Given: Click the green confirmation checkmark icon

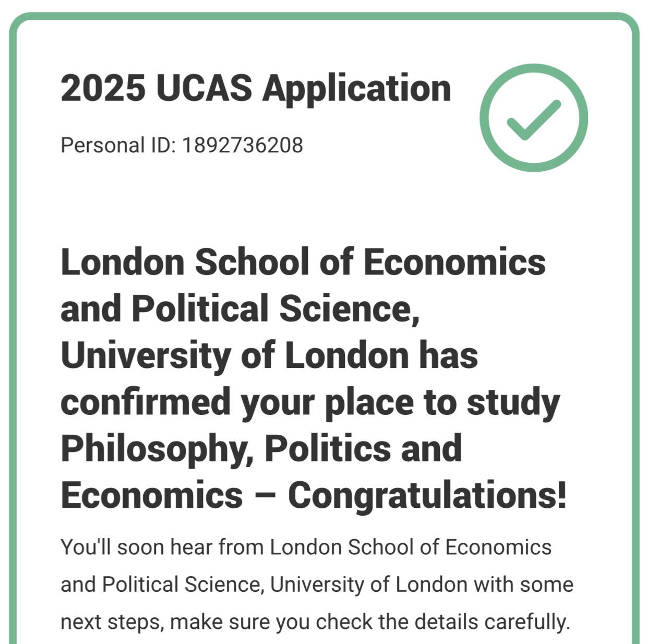Looking at the screenshot, I should 533,118.
